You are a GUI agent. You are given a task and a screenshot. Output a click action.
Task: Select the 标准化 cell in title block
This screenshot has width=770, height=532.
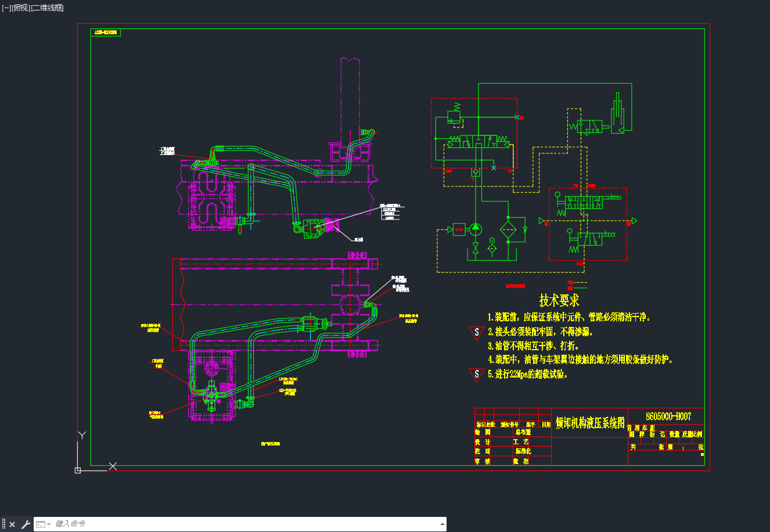click(523, 451)
